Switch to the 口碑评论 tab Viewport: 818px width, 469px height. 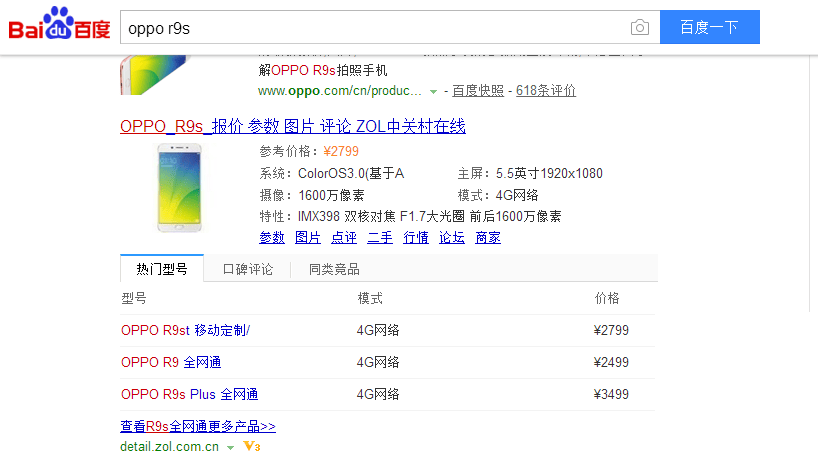247,269
